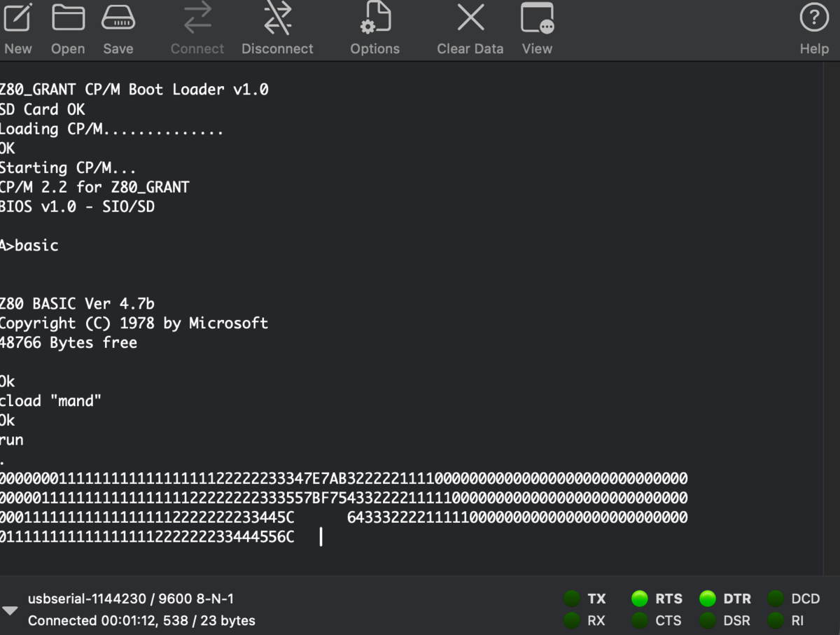The height and width of the screenshot is (635, 840).
Task: Open a file with the Open folder icon
Action: click(68, 18)
